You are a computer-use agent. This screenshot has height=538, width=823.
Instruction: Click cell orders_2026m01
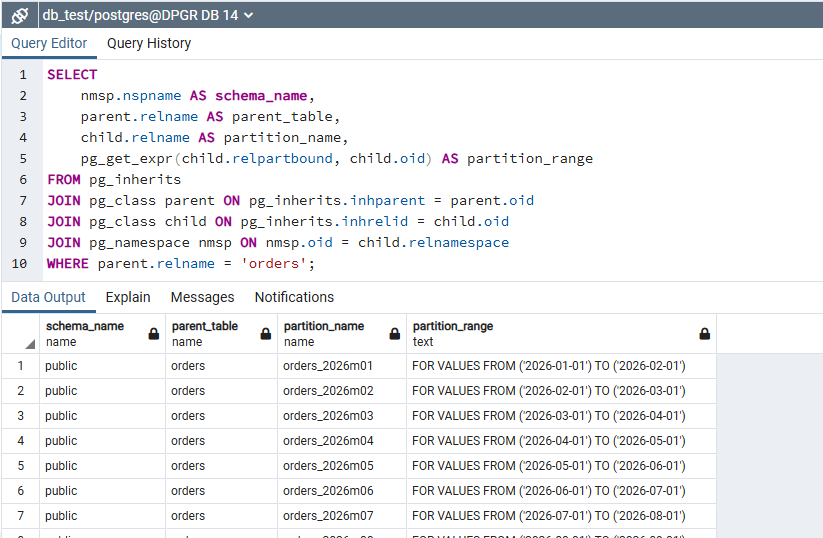click(x=342, y=366)
